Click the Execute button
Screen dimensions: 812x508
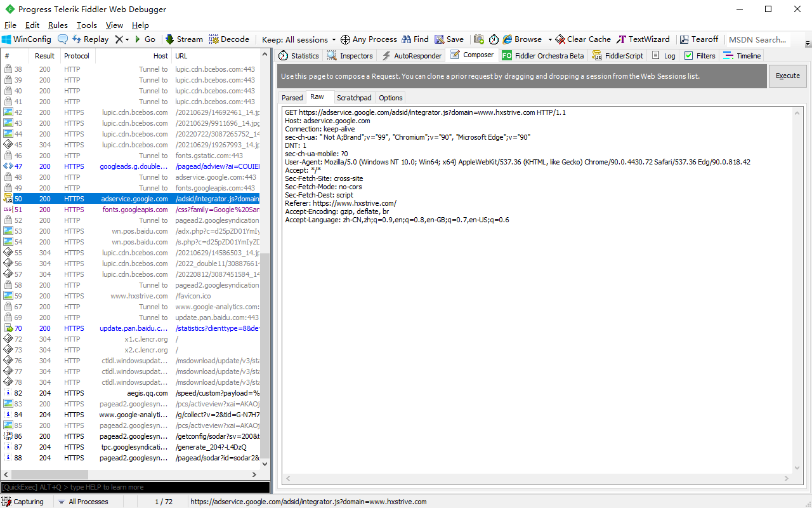point(788,76)
